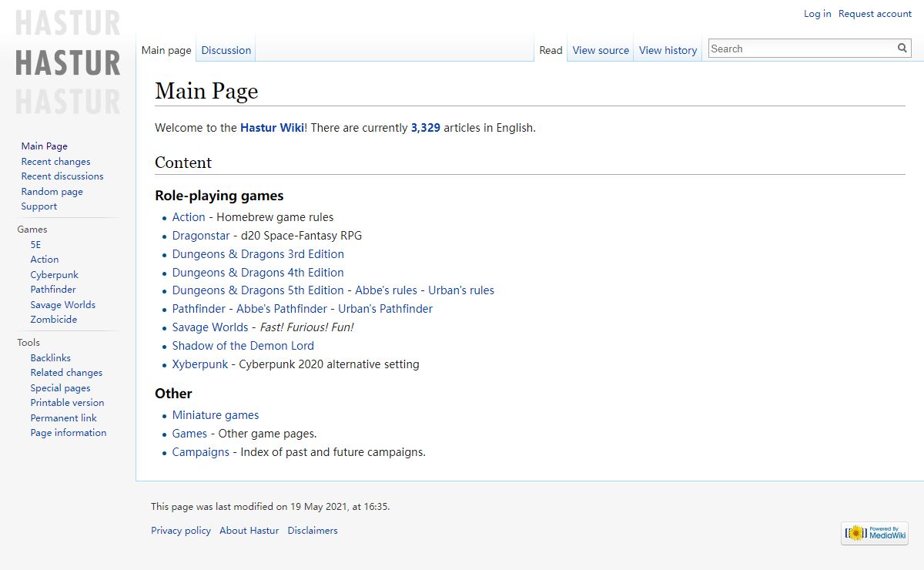924x570 pixels.
Task: Open the Miniature games link
Action: [x=216, y=415]
